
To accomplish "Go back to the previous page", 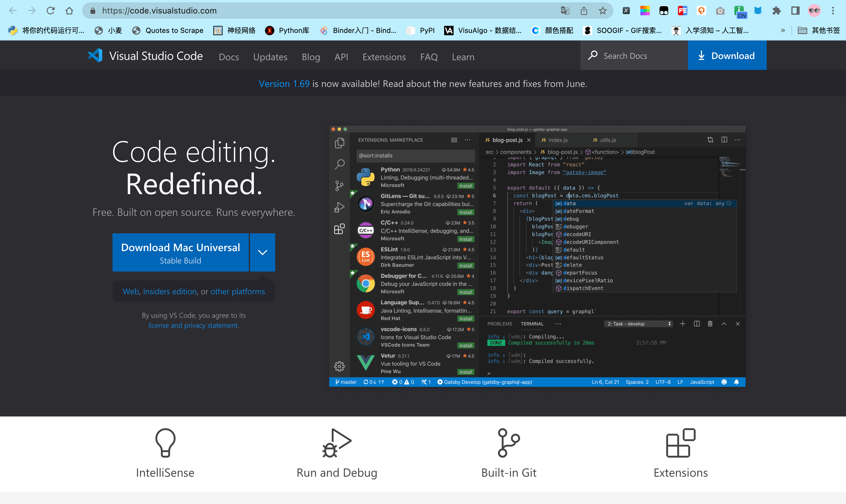I will [13, 11].
